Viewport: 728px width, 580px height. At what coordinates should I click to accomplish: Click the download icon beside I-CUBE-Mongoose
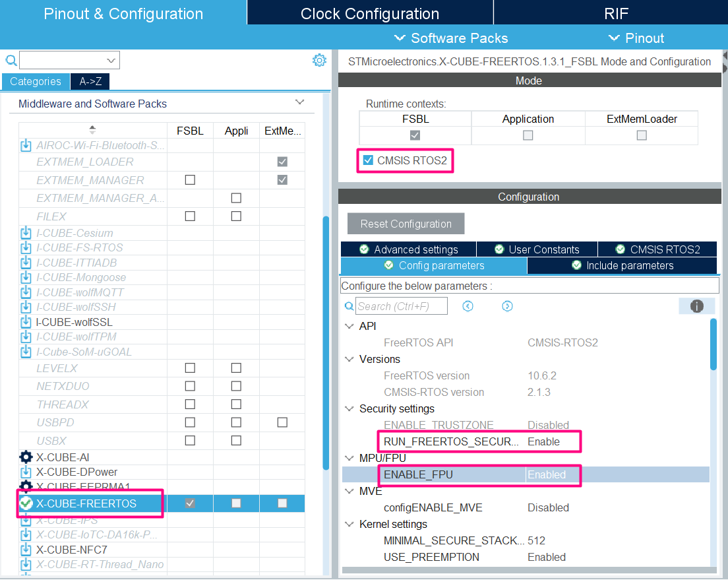[x=25, y=277]
